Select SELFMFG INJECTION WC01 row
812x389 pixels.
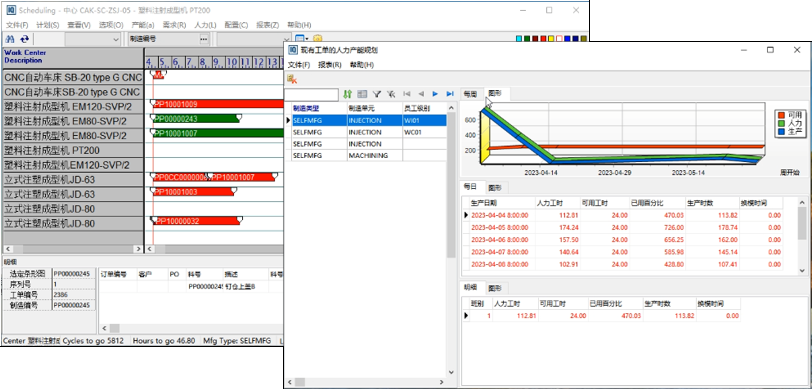[366, 132]
